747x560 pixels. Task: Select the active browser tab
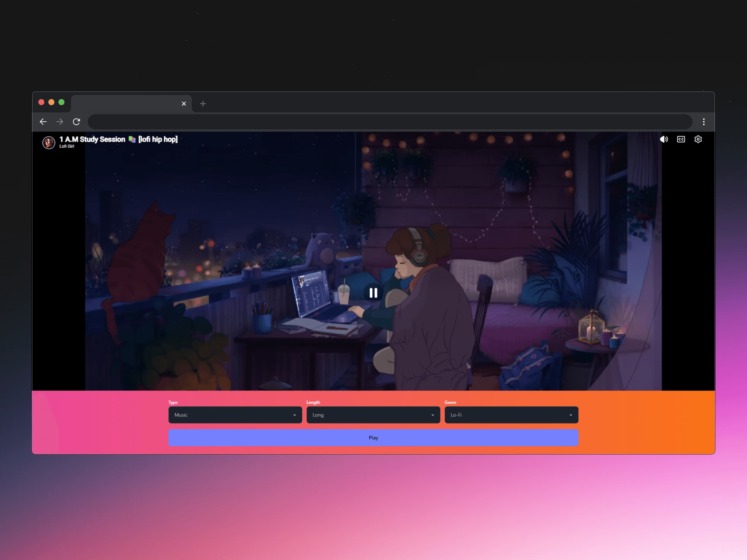(131, 103)
